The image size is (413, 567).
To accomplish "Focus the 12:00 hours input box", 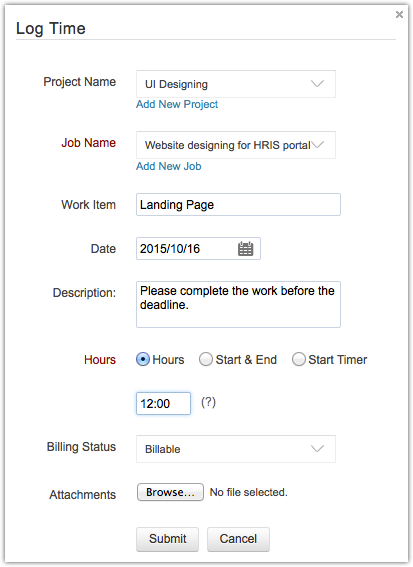I will [163, 403].
